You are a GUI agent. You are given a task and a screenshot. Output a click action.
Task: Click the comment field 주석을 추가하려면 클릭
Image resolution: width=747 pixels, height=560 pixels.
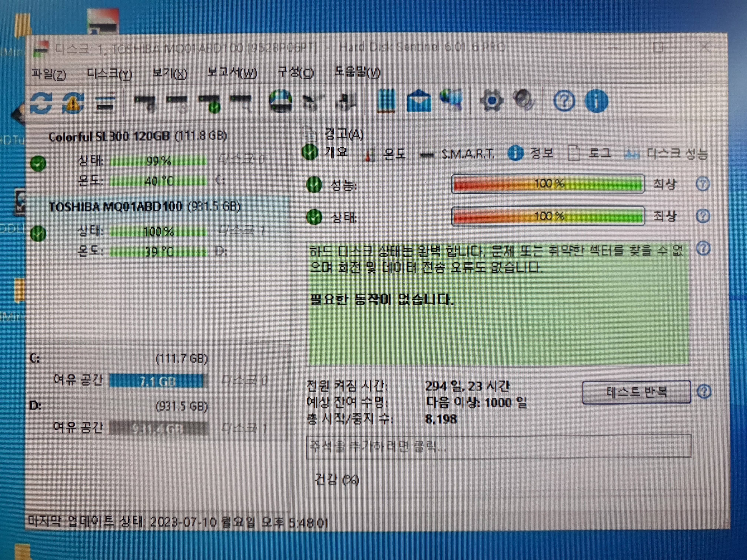(x=498, y=447)
